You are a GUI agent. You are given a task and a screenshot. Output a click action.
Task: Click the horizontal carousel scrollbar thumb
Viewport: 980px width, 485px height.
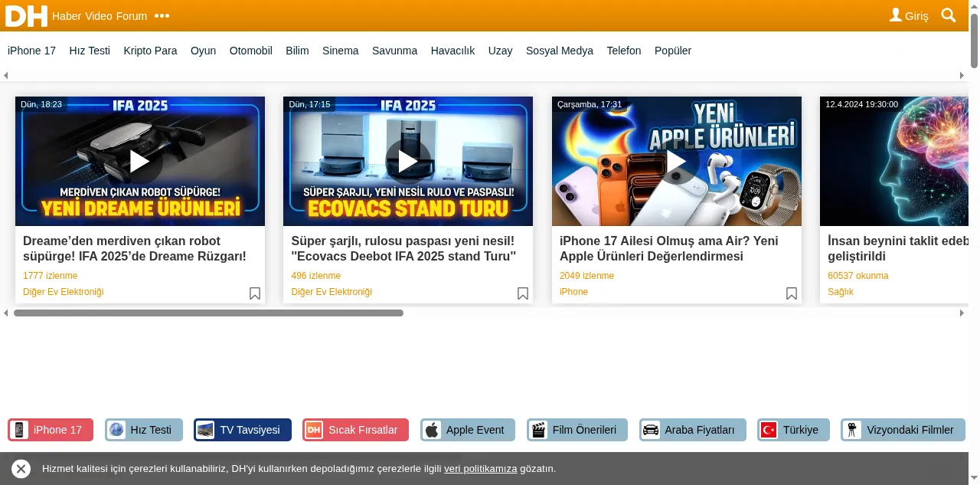pyautogui.click(x=208, y=313)
